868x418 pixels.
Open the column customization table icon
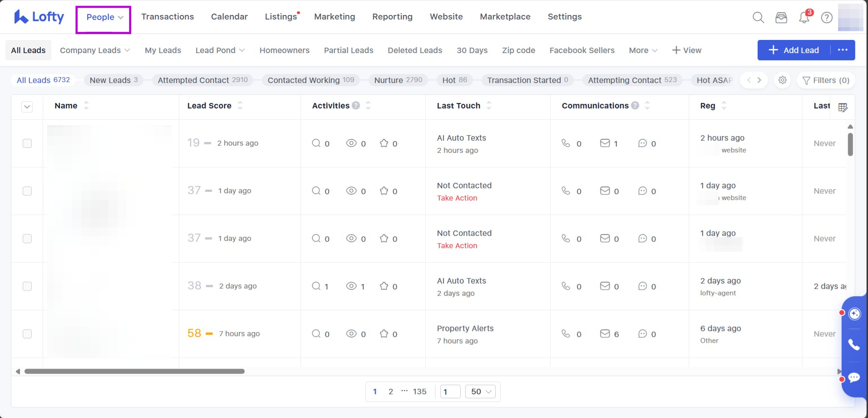tap(843, 108)
